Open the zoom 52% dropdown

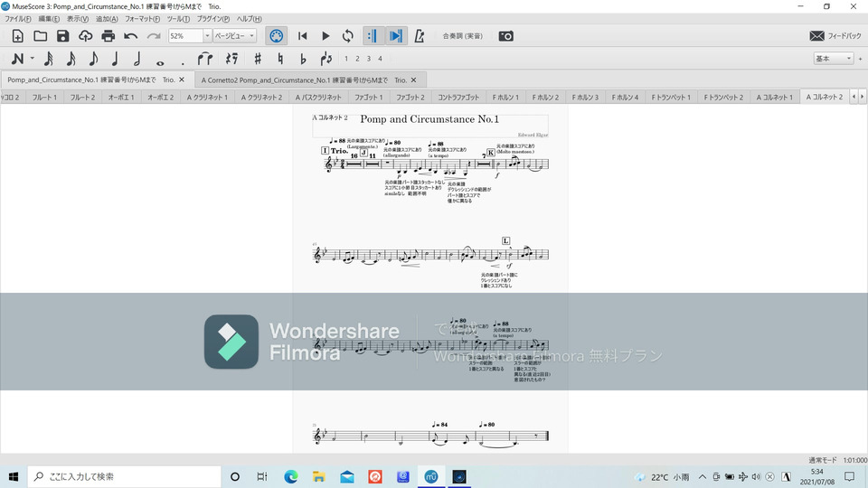point(207,36)
